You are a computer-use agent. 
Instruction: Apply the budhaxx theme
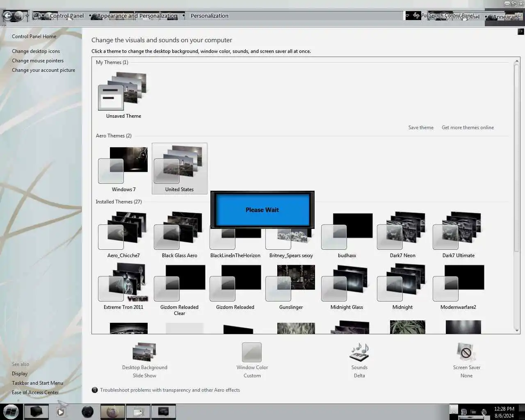click(347, 235)
